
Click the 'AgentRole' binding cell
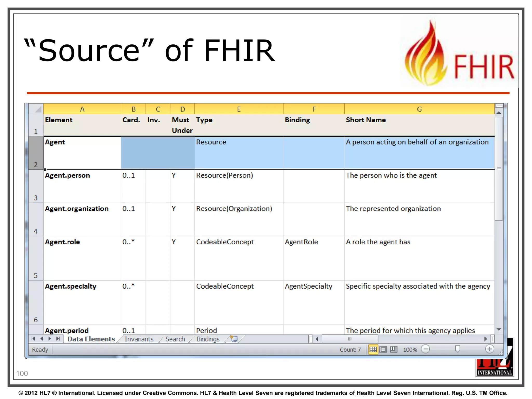314,258
